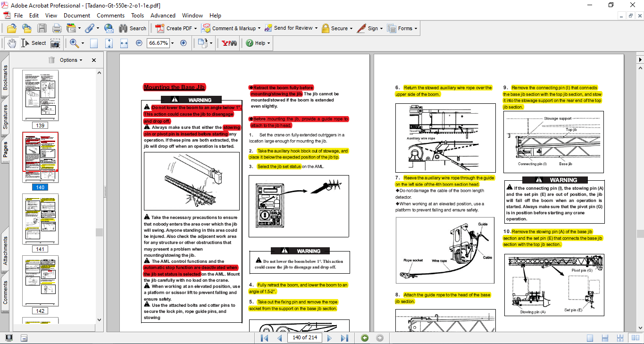Click the zoom out minus button
644x344 pixels.
point(139,43)
